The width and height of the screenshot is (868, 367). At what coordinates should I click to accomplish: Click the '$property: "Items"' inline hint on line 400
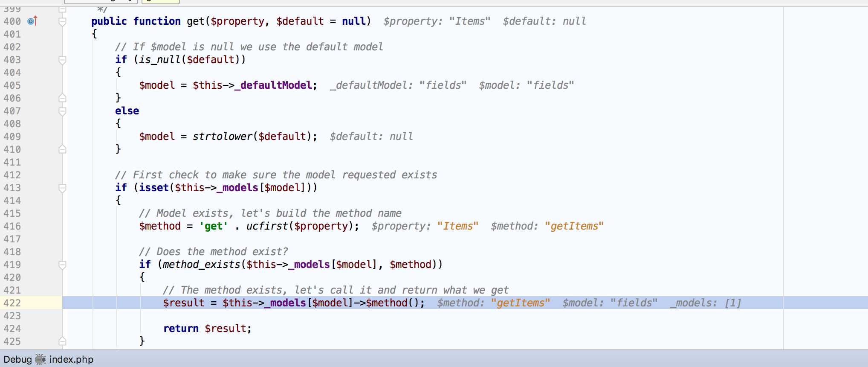point(437,21)
